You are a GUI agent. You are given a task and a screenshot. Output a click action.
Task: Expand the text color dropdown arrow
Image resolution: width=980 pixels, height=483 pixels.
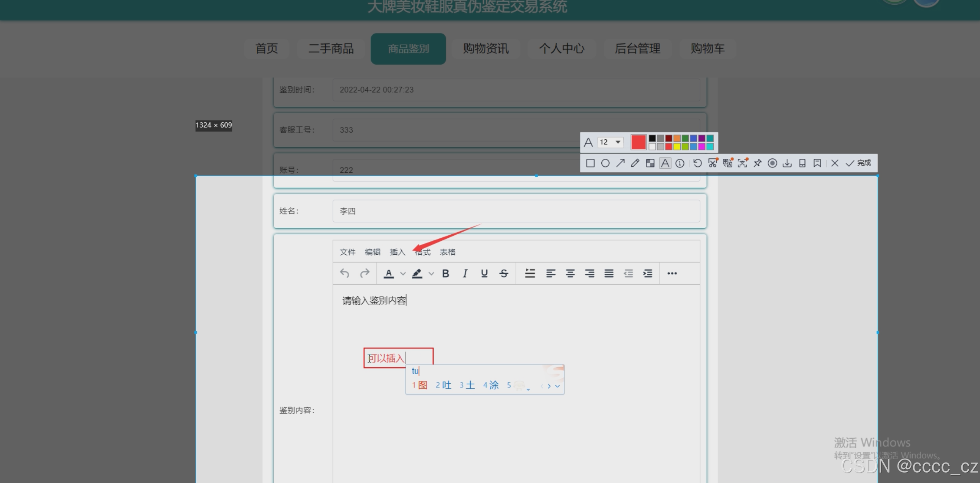[403, 273]
